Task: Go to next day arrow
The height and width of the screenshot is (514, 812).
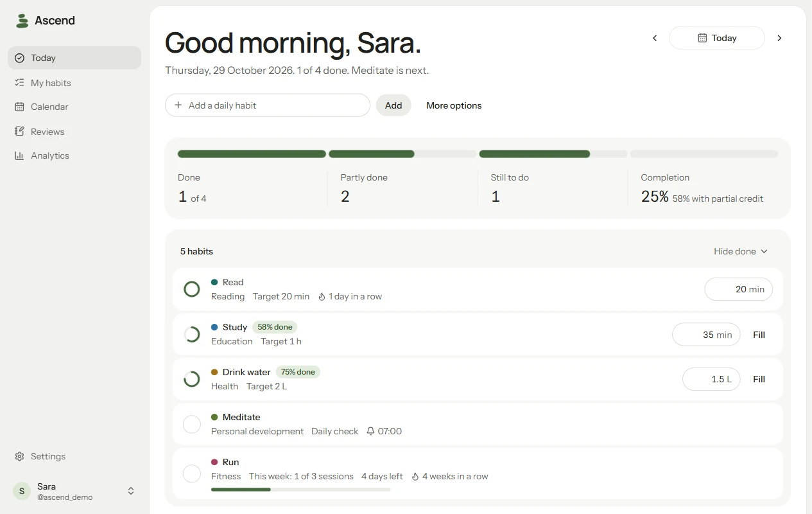Action: (779, 38)
